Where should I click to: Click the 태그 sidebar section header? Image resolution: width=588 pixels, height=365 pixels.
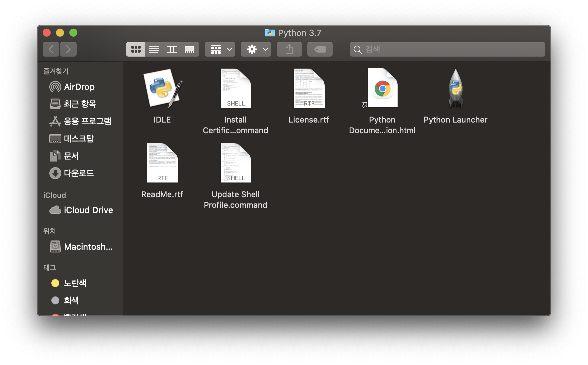[50, 267]
